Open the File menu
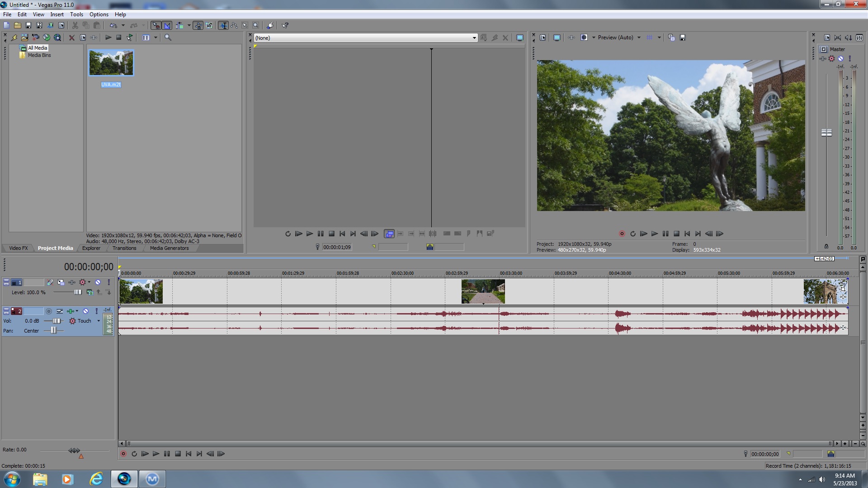Screen dimensions: 868x488 point(7,14)
